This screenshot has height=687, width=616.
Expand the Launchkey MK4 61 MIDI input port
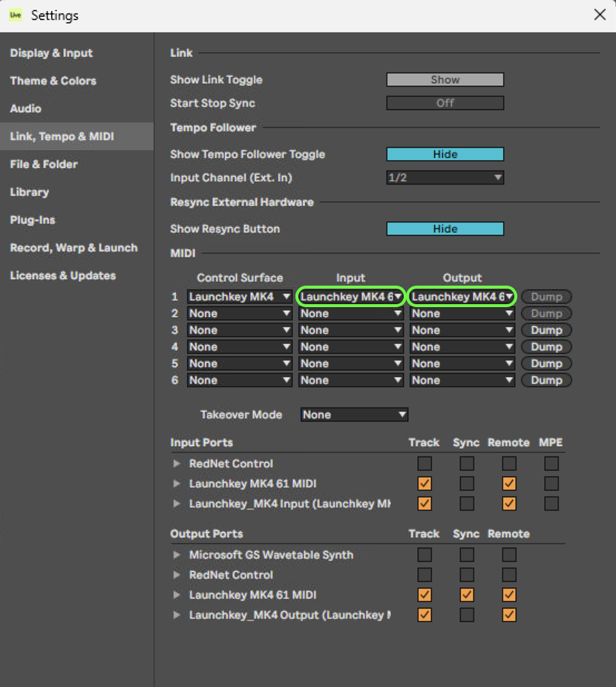177,484
